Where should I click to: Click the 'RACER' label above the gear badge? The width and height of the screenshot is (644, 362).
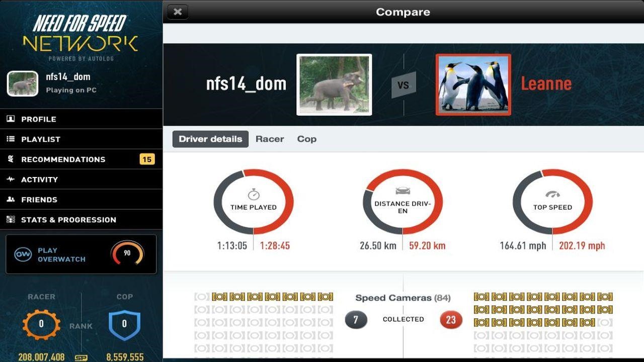41,297
